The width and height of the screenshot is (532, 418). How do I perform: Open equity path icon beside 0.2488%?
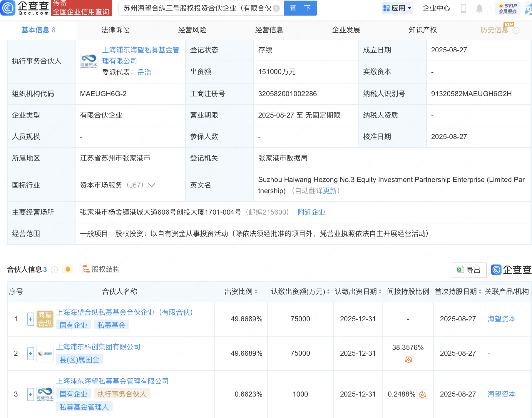tap(422, 394)
